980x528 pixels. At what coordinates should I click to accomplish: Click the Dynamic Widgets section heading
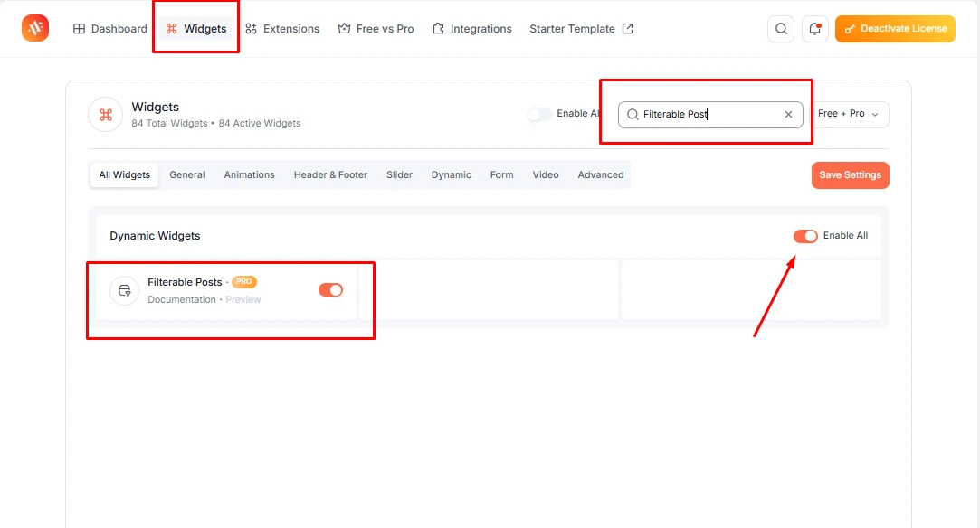pos(155,236)
